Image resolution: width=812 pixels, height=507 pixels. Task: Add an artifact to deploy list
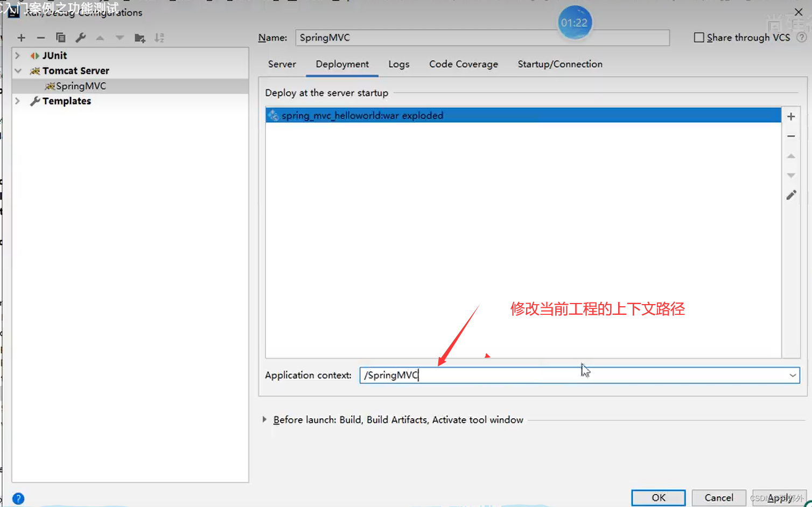point(791,116)
